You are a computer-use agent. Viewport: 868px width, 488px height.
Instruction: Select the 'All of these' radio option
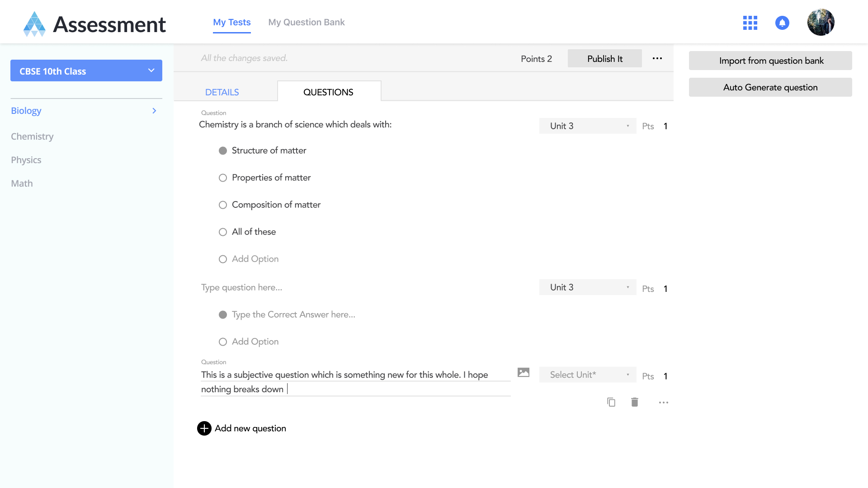pyautogui.click(x=223, y=232)
